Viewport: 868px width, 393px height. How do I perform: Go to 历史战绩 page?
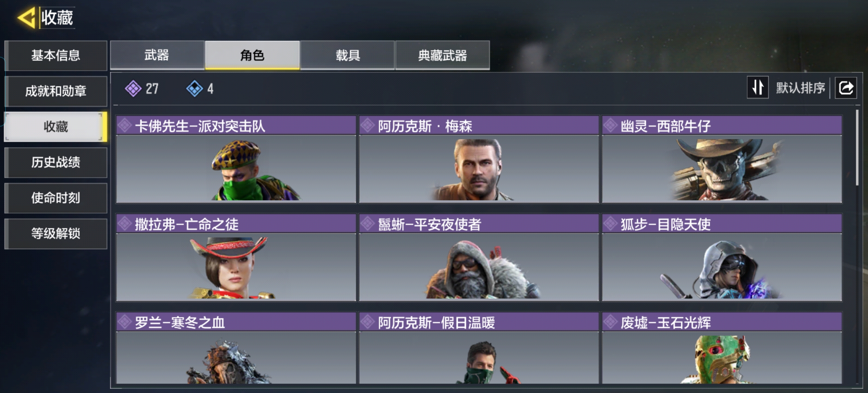(x=56, y=162)
